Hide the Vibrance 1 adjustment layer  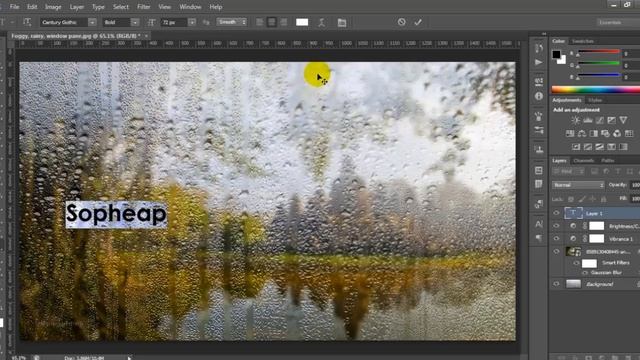[556, 238]
